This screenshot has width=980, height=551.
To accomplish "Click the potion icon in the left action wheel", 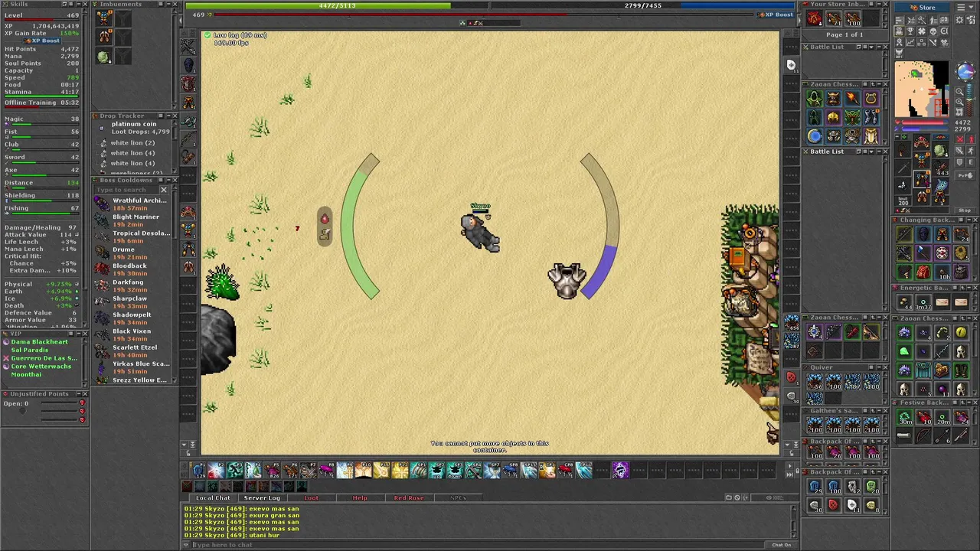I will [x=325, y=220].
